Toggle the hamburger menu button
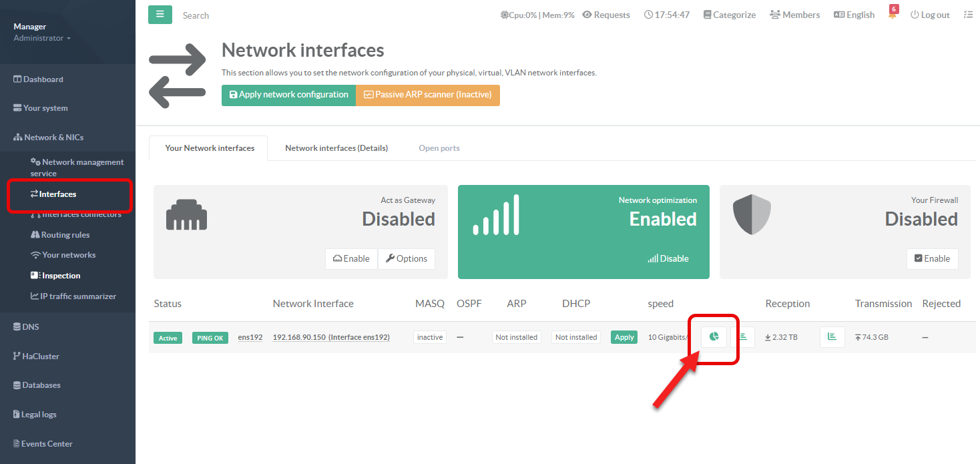 coord(160,15)
